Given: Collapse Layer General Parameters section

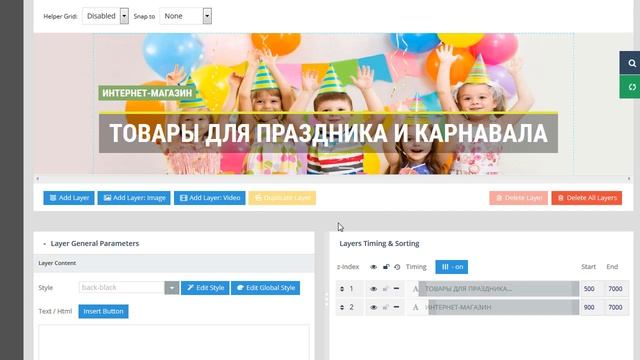Looking at the screenshot, I should tap(44, 244).
